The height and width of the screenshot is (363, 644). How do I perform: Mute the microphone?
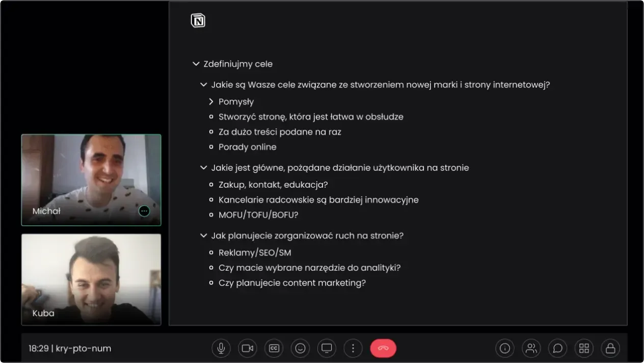click(x=221, y=348)
